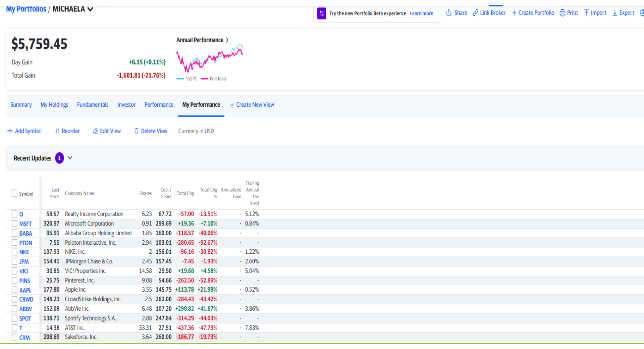Click the purple Portfolio Beta switch icon
The height and width of the screenshot is (349, 644).
321,13
